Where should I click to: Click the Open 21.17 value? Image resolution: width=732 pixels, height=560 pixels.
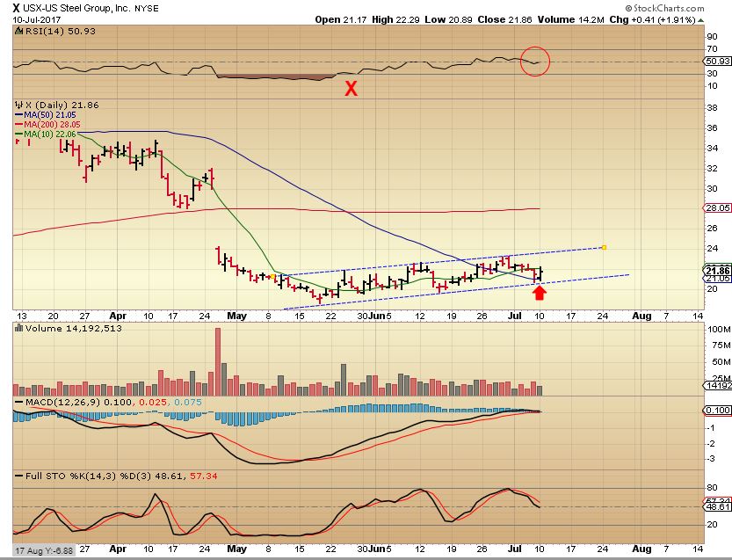[342, 19]
